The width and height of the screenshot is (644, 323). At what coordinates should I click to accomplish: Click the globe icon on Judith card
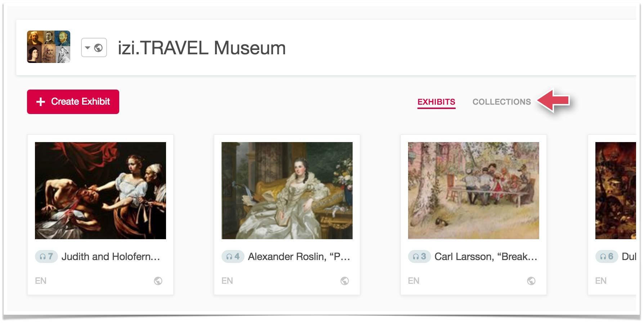(158, 281)
